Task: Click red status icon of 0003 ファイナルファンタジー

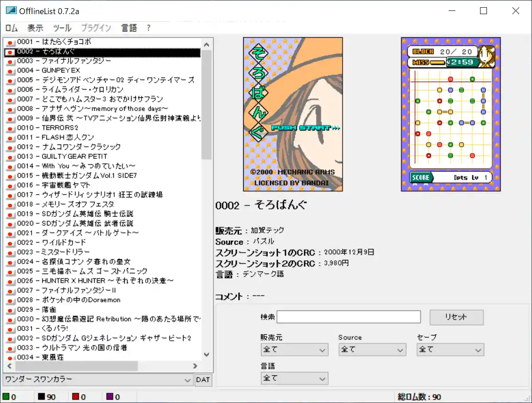Action: coord(10,61)
